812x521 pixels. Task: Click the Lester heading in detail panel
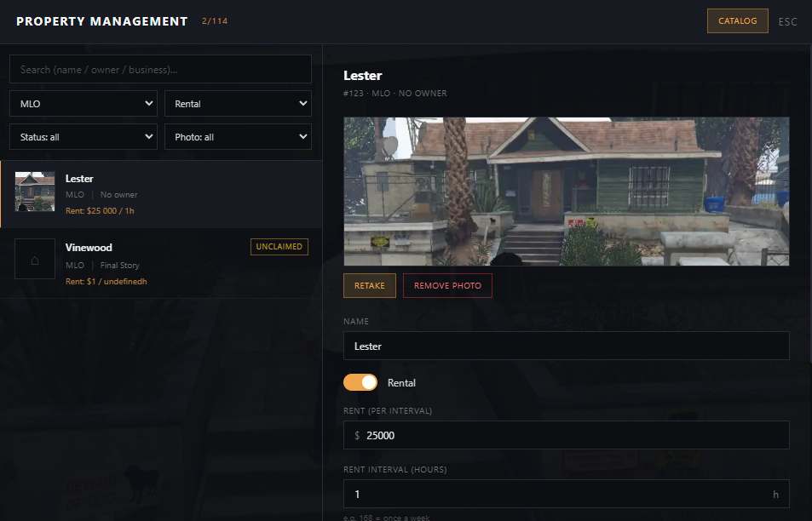pos(362,76)
